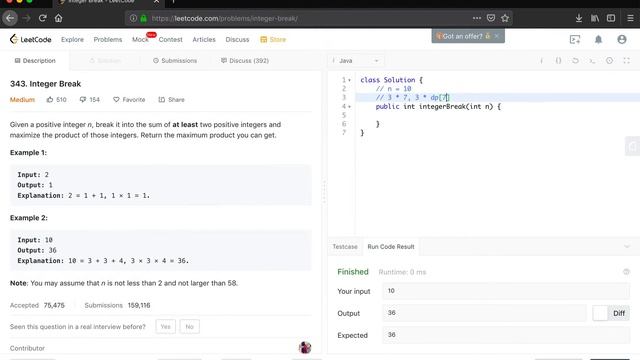Open the user profile avatar menu

(622, 40)
